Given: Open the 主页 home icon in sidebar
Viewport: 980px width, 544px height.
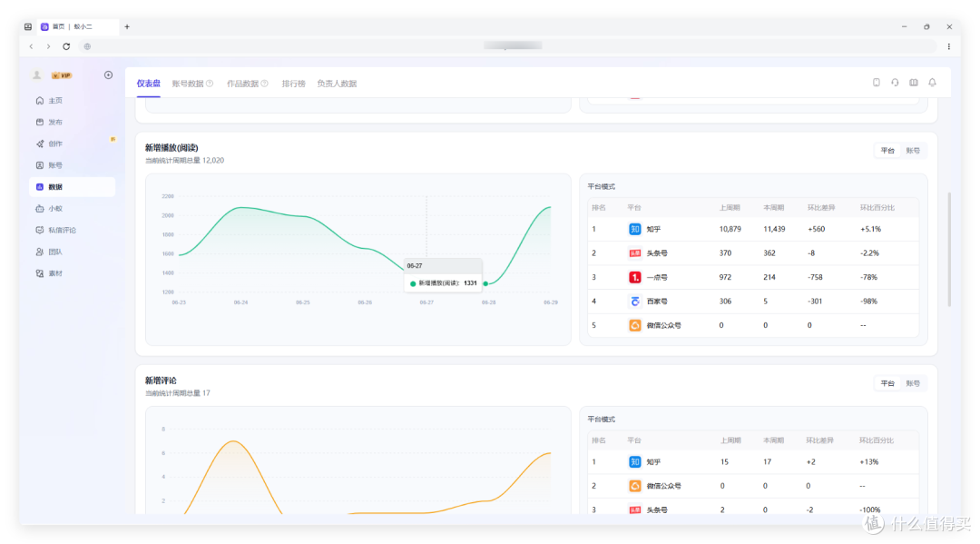Looking at the screenshot, I should pyautogui.click(x=40, y=101).
